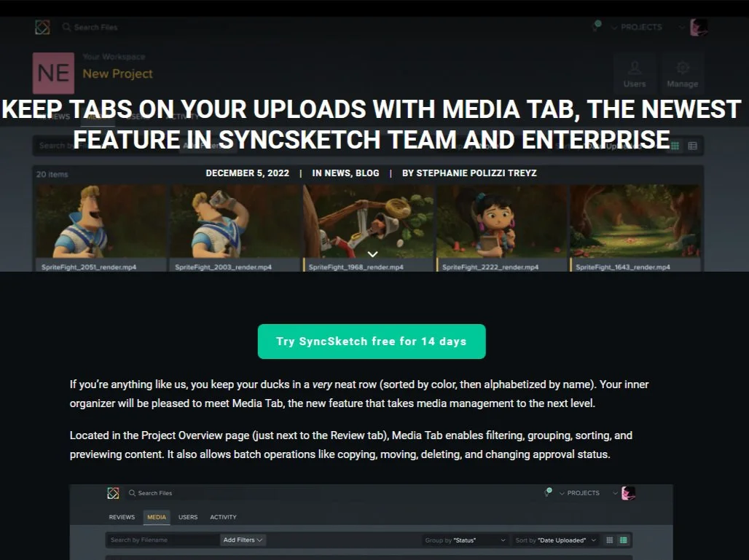Click the user avatar in the lower screenshot
This screenshot has width=749, height=560.
pyautogui.click(x=628, y=493)
